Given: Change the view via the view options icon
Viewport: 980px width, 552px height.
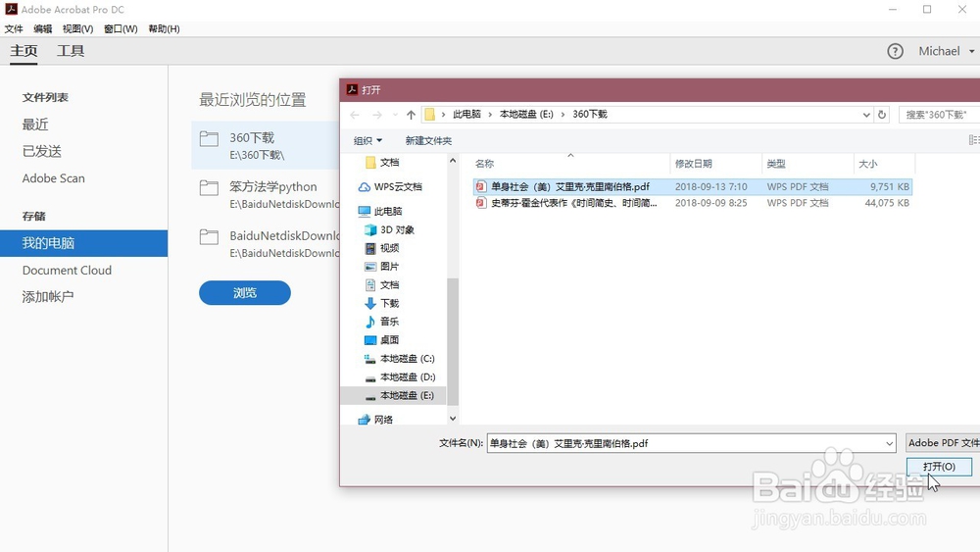Looking at the screenshot, I should (974, 140).
